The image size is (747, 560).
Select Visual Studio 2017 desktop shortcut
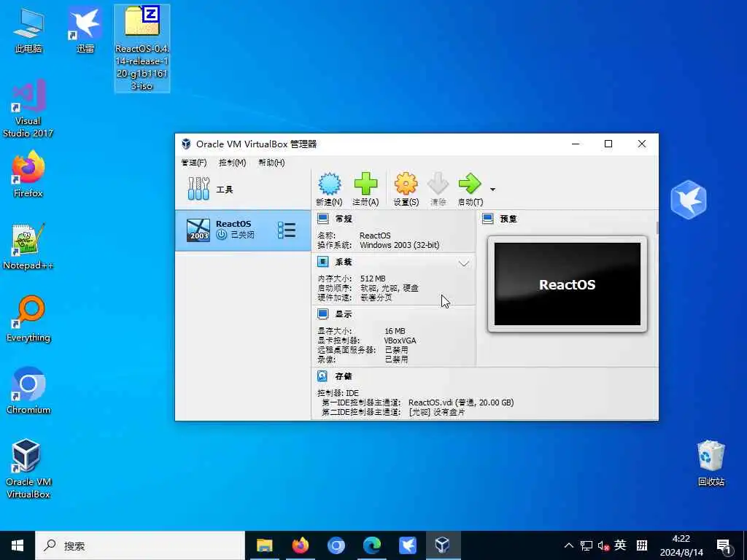click(28, 109)
